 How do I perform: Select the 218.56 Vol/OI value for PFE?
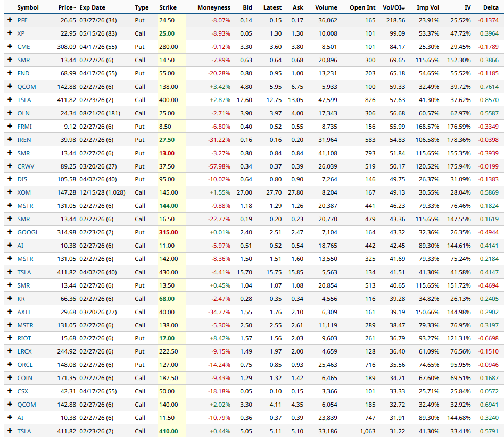[395, 20]
